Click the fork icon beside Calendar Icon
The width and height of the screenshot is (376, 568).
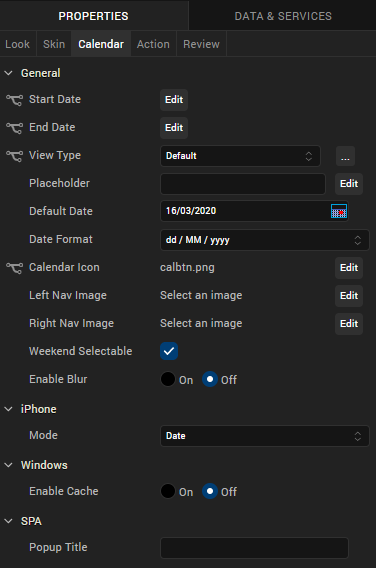point(14,268)
